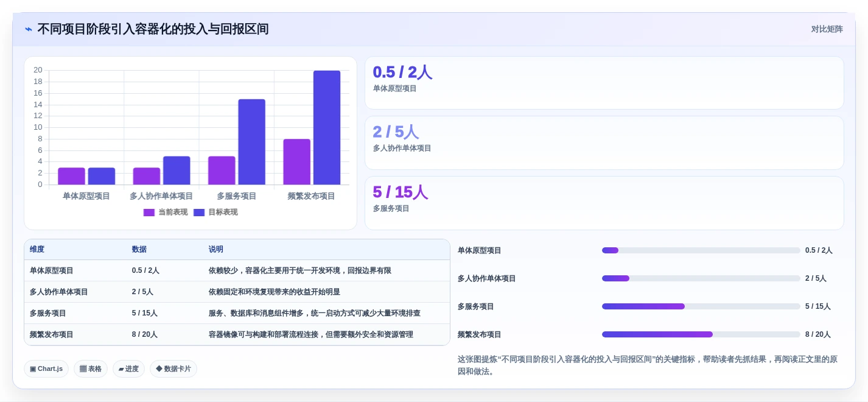The height and width of the screenshot is (402, 868).
Task: Click the 多服务项目 progress list label
Action: click(x=476, y=306)
